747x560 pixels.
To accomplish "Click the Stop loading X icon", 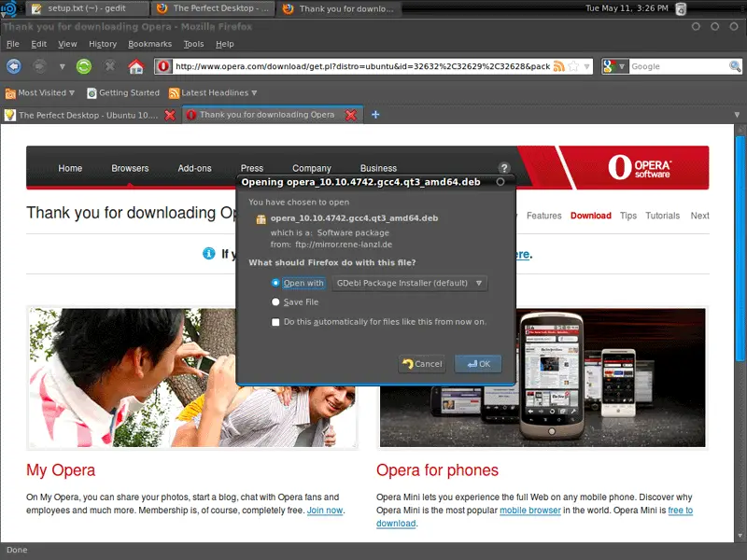I will click(x=110, y=65).
